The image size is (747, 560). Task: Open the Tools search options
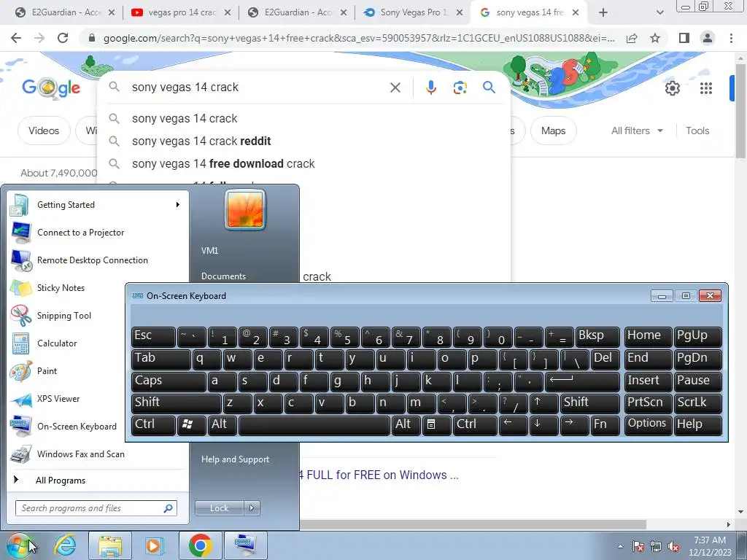pos(697,131)
